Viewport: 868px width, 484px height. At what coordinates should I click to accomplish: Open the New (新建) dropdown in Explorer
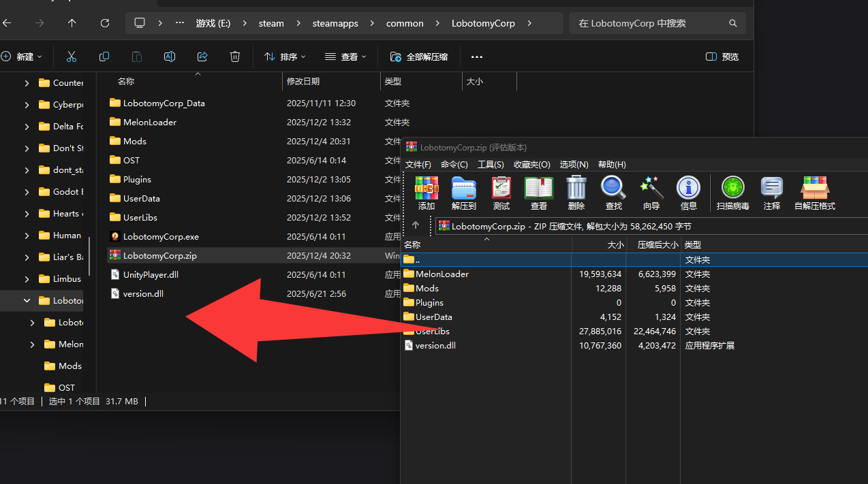pos(22,57)
